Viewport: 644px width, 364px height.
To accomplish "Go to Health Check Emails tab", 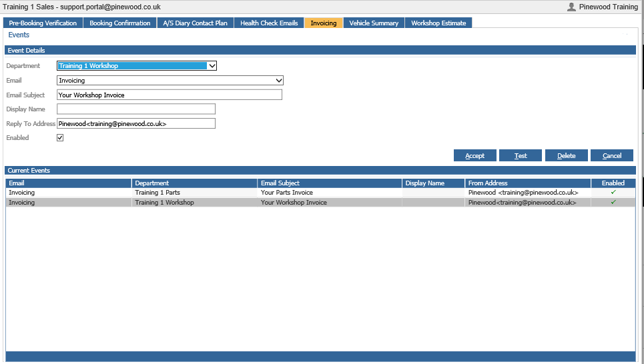I will point(269,23).
